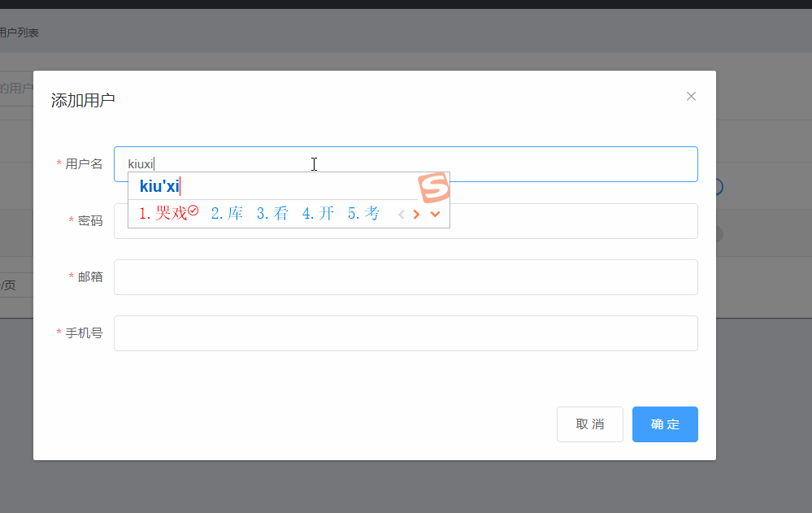Cancel with the 取消 button
Screen dimensions: 812x513
pyautogui.click(x=590, y=424)
